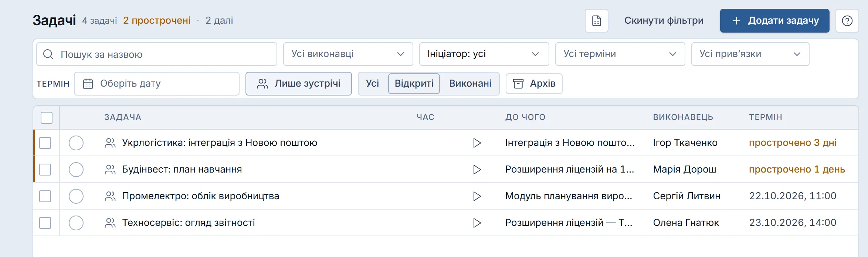Tick checkbox for Промелектро task
The height and width of the screenshot is (257, 868).
pyautogui.click(x=45, y=196)
